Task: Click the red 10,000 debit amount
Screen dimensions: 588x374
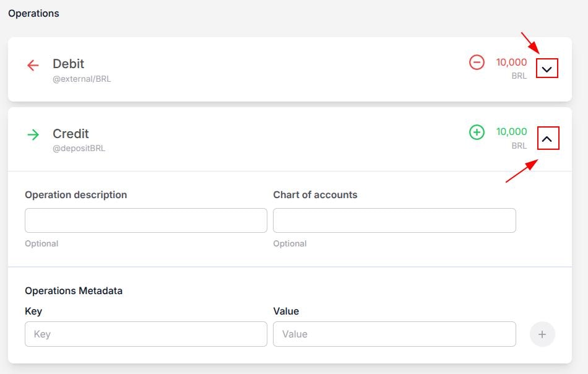Action: [511, 63]
